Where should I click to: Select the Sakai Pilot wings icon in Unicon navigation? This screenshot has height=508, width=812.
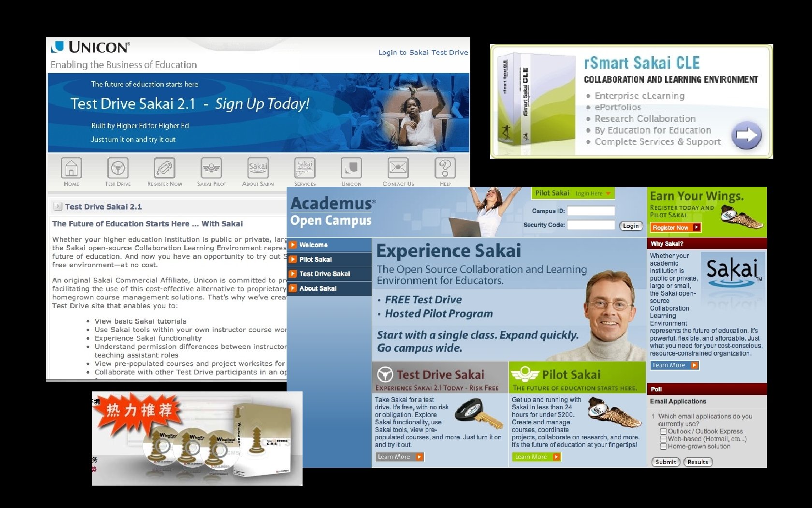pyautogui.click(x=211, y=168)
